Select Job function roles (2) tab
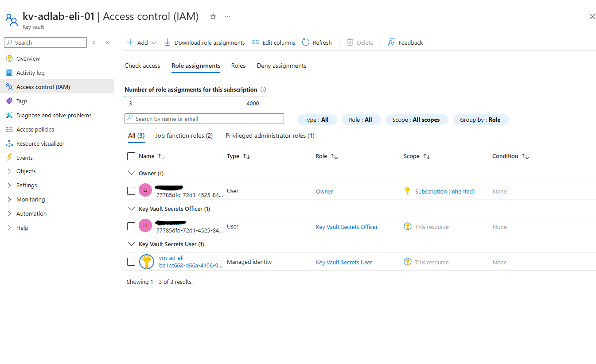The width and height of the screenshot is (596, 364). click(184, 136)
